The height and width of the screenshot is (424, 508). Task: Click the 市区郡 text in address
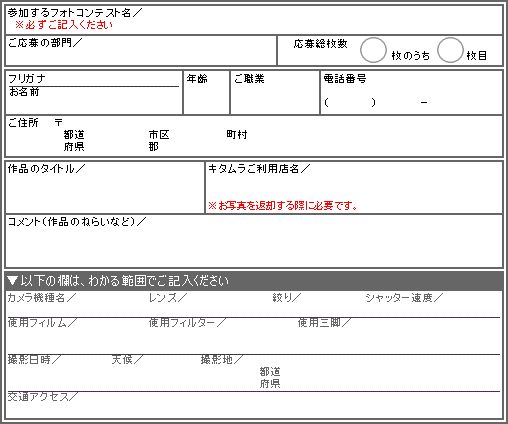pyautogui.click(x=159, y=140)
